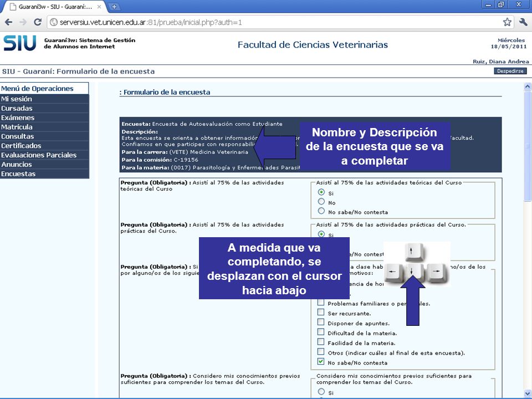532x399 pixels.
Task: Choose No sabe/No contesta for theoretical activities
Action: click(x=321, y=211)
